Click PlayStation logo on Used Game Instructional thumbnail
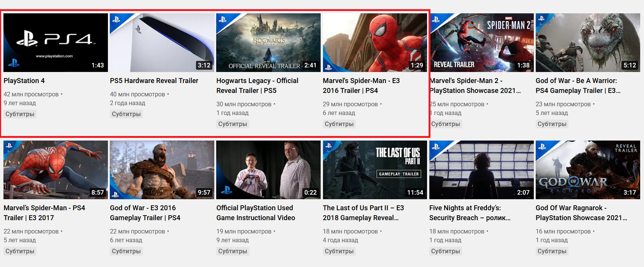Screen dimensions: 644x267 point(226,190)
